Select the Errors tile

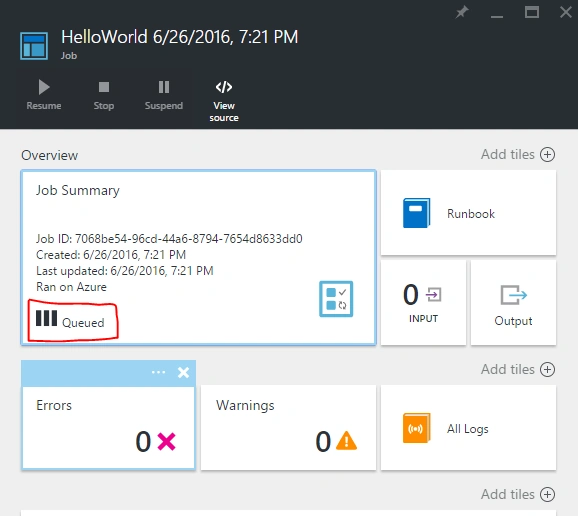[x=108, y=428]
